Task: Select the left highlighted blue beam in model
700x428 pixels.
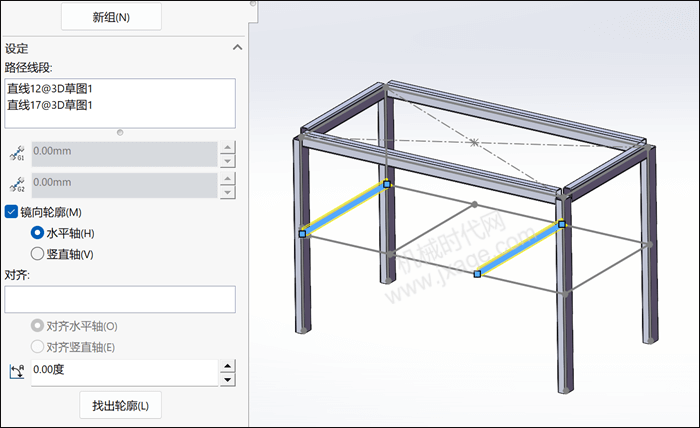Action: [344, 209]
